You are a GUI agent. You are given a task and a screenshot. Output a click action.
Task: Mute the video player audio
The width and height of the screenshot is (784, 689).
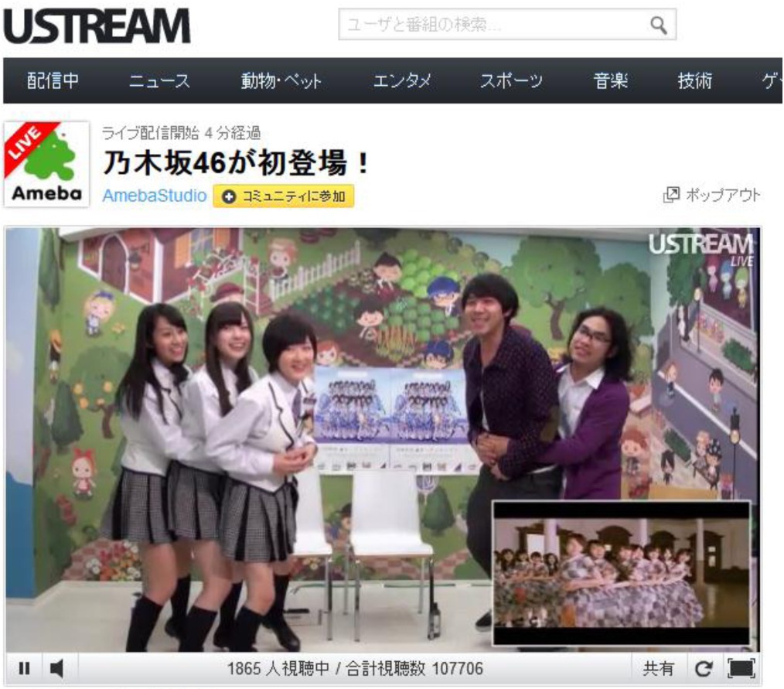56,668
